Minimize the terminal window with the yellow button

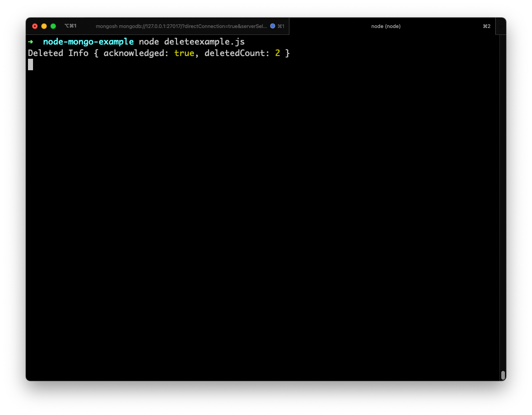pyautogui.click(x=44, y=26)
